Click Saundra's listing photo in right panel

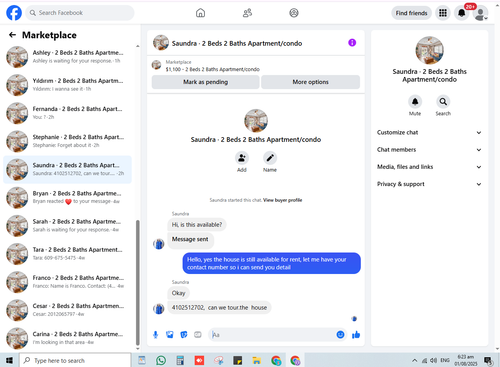coord(429,50)
